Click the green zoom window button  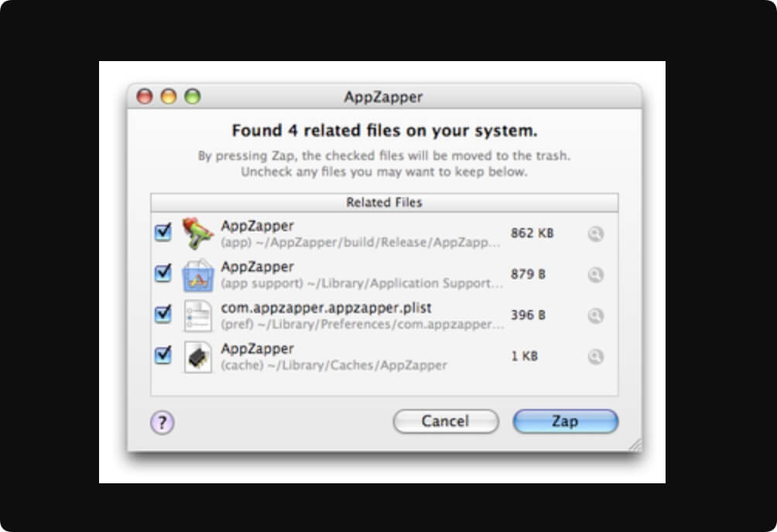coord(192,96)
